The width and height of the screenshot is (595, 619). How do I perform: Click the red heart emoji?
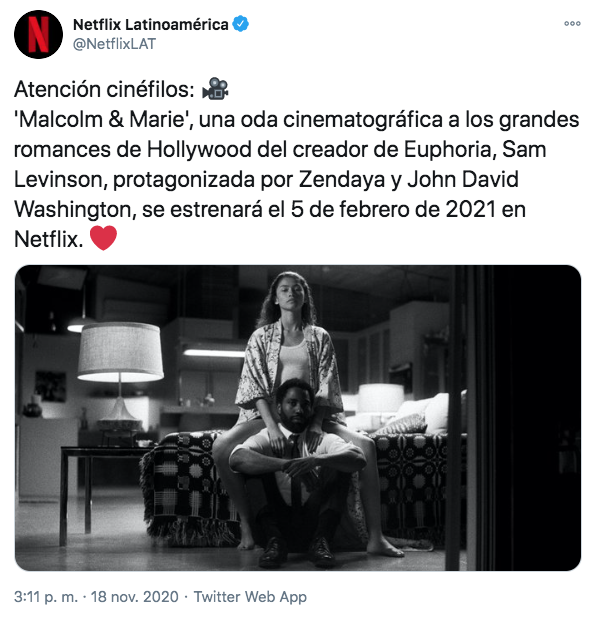103,238
